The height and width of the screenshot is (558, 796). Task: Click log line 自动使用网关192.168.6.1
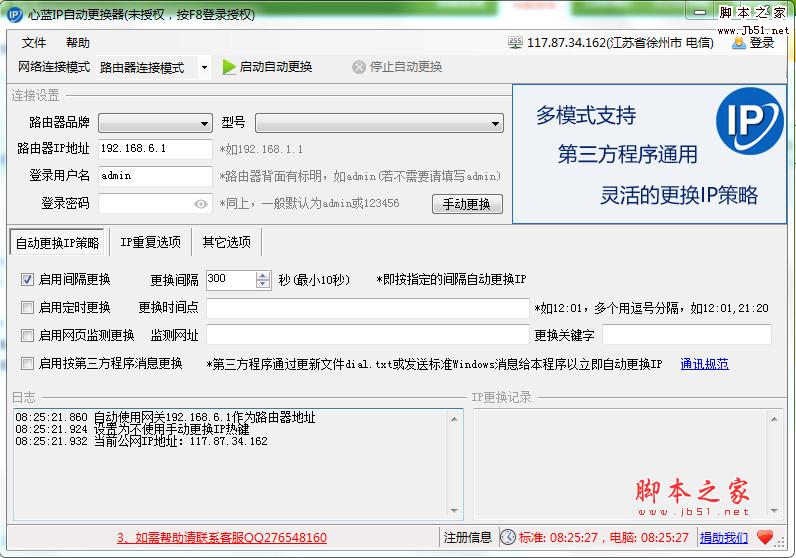coord(165,418)
